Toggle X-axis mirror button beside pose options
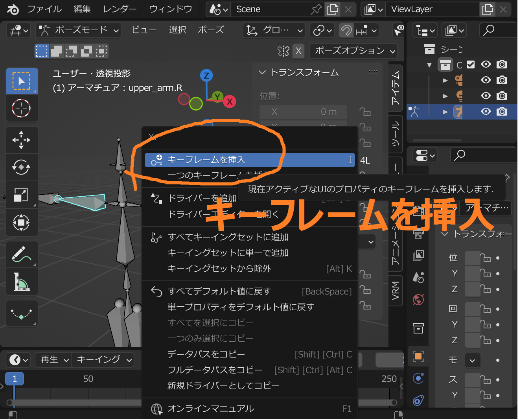519x420 pixels. tap(298, 51)
